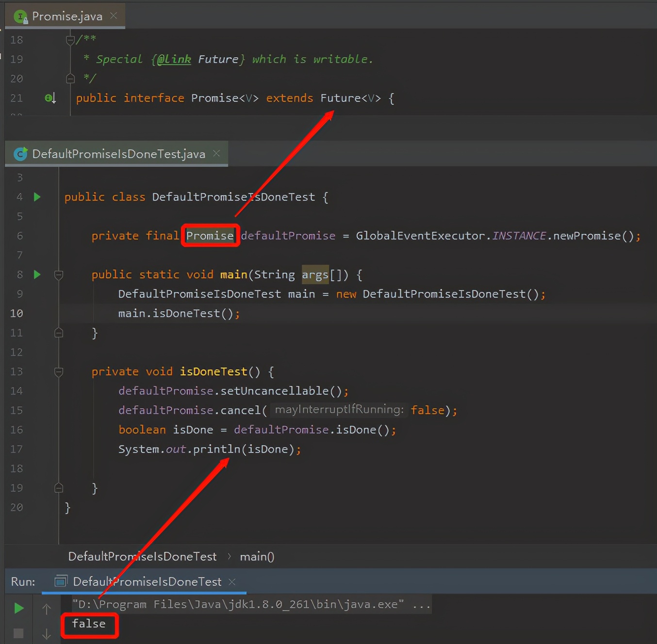Click Future<V> in the interface declaration
This screenshot has width=657, height=644.
point(350,98)
